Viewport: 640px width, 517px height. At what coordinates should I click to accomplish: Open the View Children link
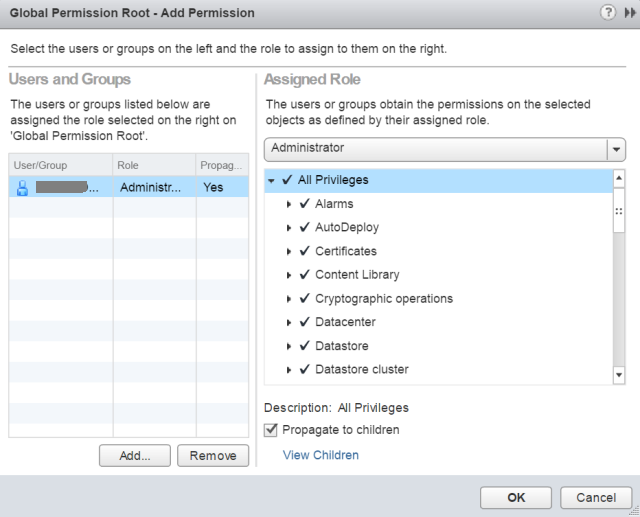click(320, 455)
